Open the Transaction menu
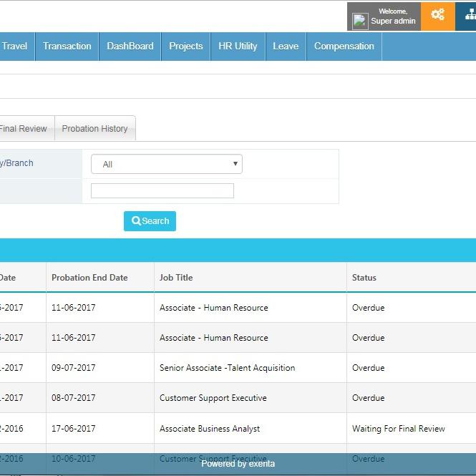Screen dimensions: 476x476 coord(67,47)
